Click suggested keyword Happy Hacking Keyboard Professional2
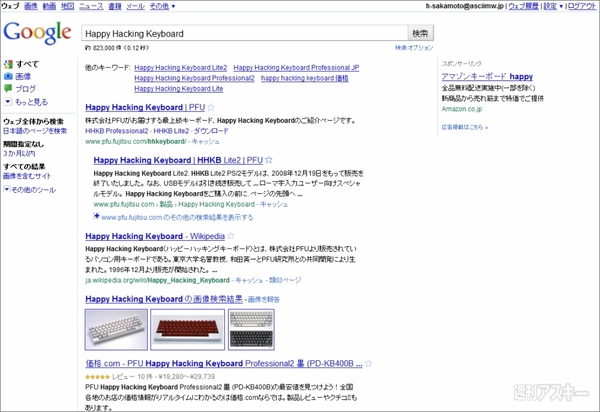Screen dimensions: 600x412 point(194,78)
